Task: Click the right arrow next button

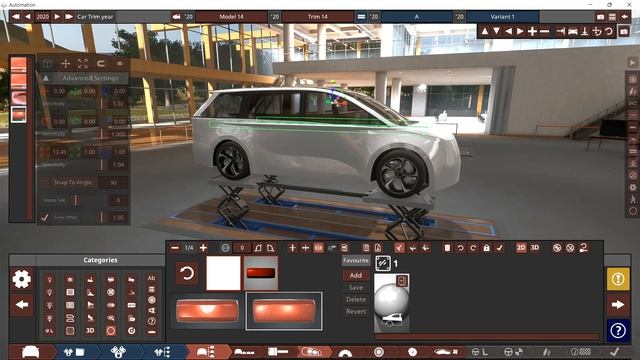Action: 618,304
